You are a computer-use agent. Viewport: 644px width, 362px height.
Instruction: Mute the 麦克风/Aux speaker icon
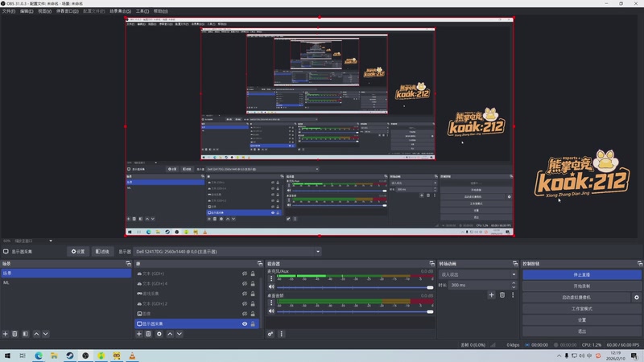[270, 287]
